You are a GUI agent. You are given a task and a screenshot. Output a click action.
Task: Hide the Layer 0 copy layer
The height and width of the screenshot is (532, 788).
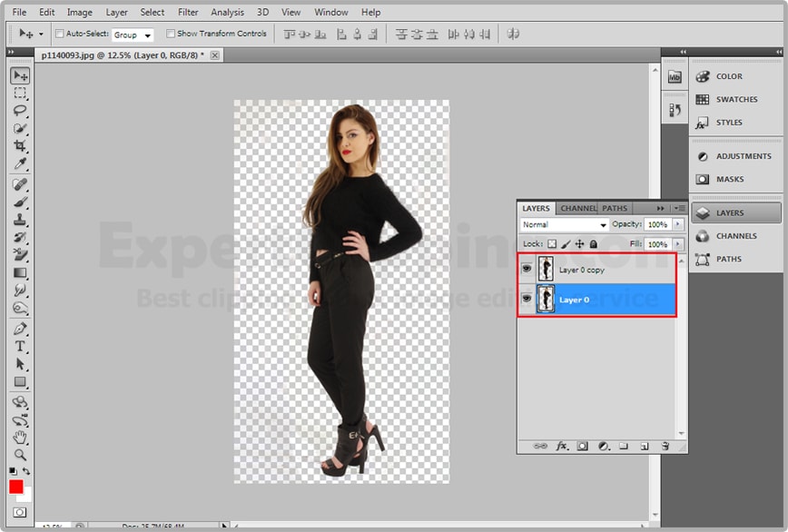(527, 269)
